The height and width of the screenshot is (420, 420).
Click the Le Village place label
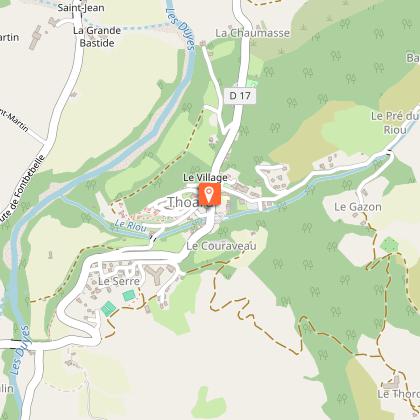(x=205, y=177)
